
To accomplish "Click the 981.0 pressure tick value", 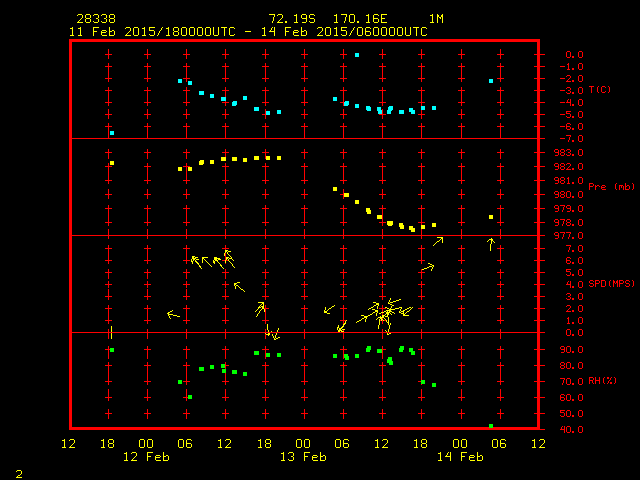I will (569, 180).
